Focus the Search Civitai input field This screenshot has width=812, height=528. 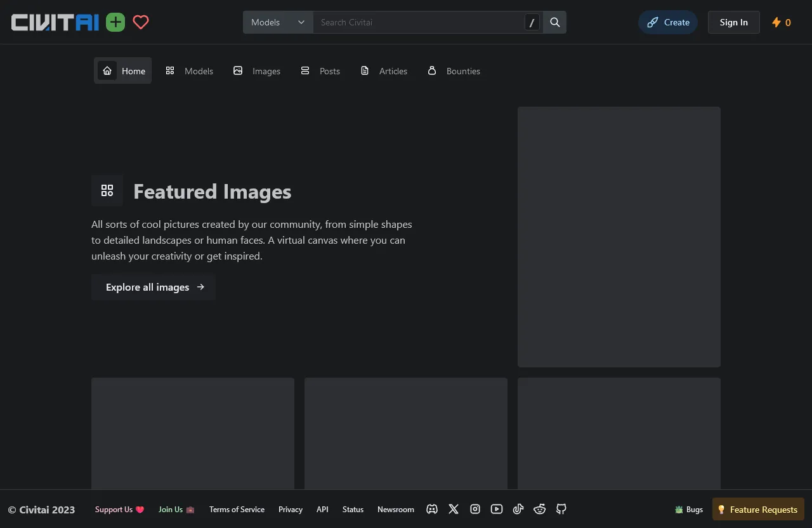(419, 22)
